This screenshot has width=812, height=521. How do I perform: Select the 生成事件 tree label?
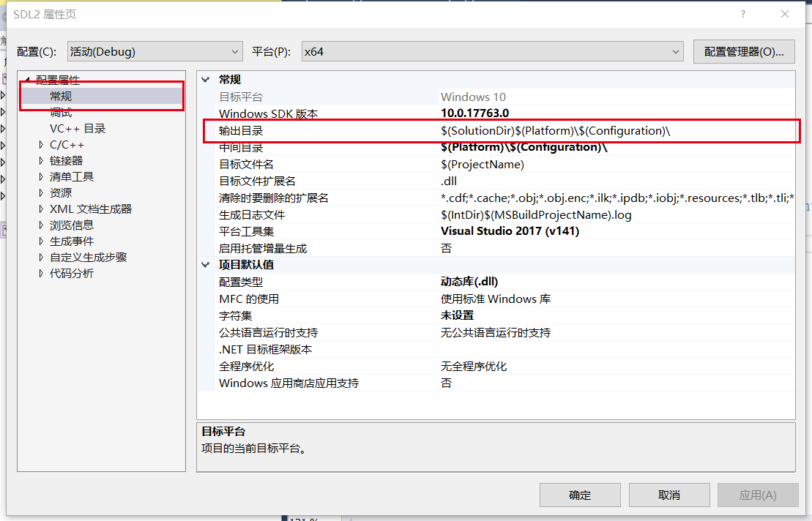pyautogui.click(x=72, y=241)
